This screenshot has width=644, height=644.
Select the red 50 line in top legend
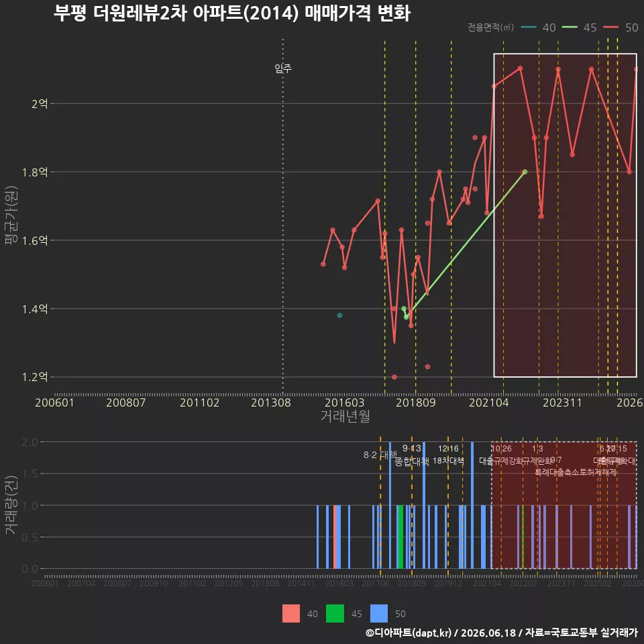tap(611, 27)
